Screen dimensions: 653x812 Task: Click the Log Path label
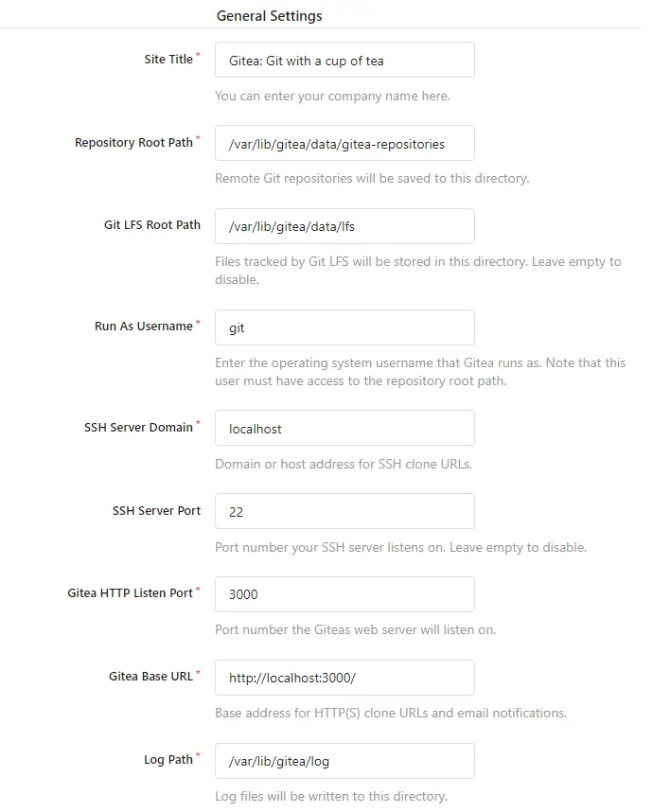pyautogui.click(x=168, y=759)
